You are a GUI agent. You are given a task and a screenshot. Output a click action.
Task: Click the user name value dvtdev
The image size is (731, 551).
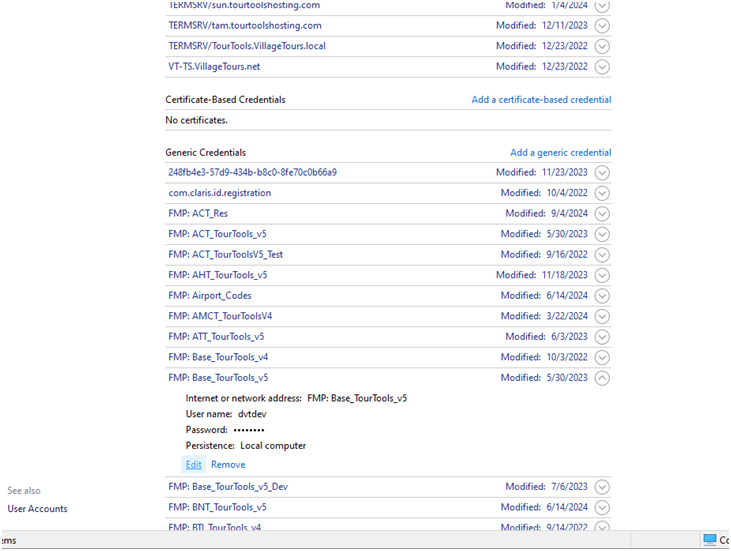coord(252,414)
